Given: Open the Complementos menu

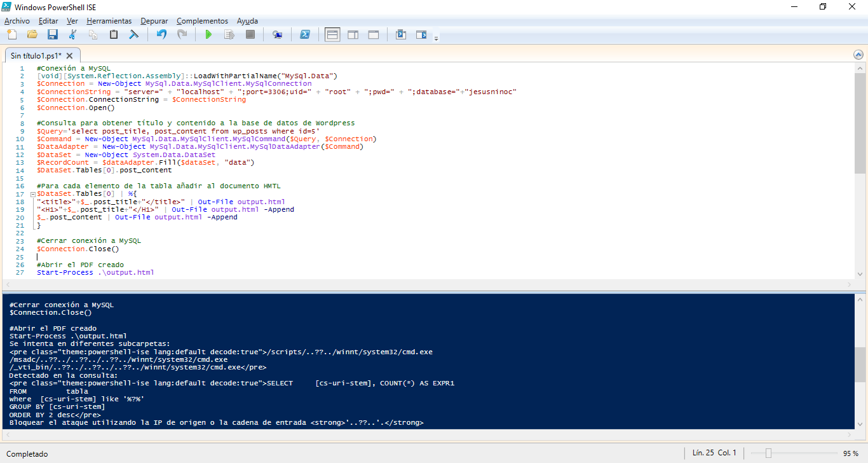Looking at the screenshot, I should coord(202,20).
